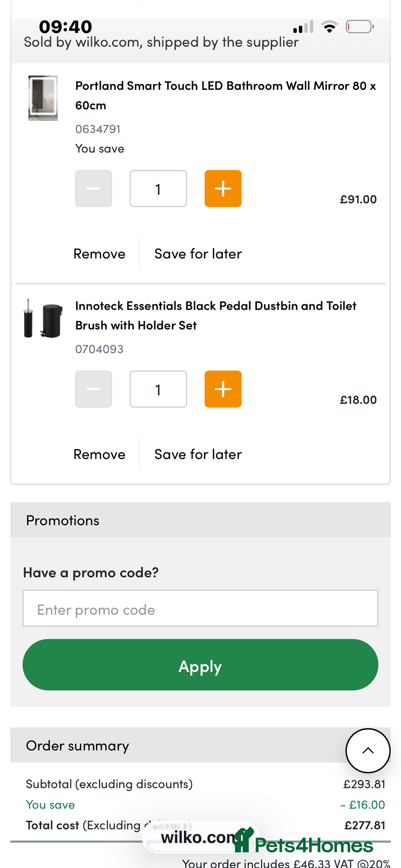Tap the Wi-Fi status icon
Screen dimensions: 401x868
point(329,27)
